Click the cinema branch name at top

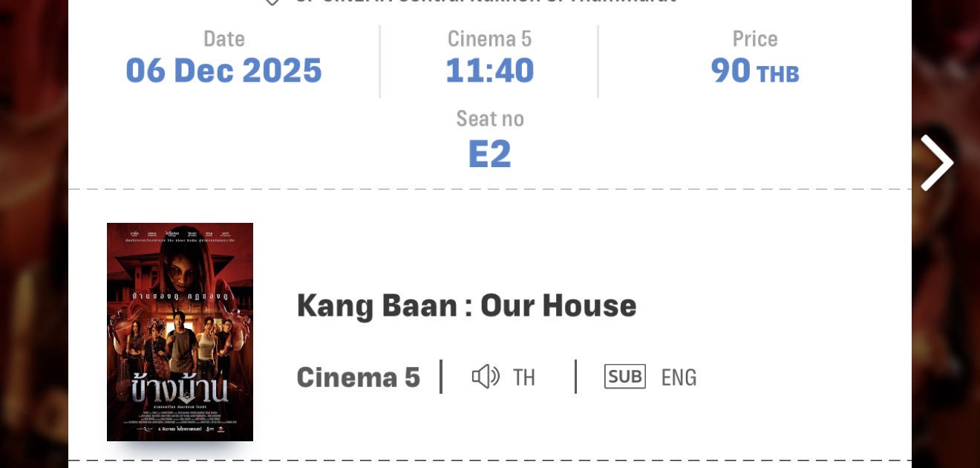pos(486,2)
